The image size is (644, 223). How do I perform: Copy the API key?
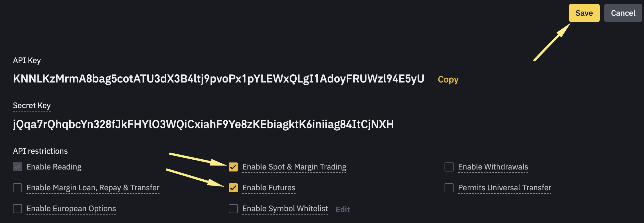448,80
